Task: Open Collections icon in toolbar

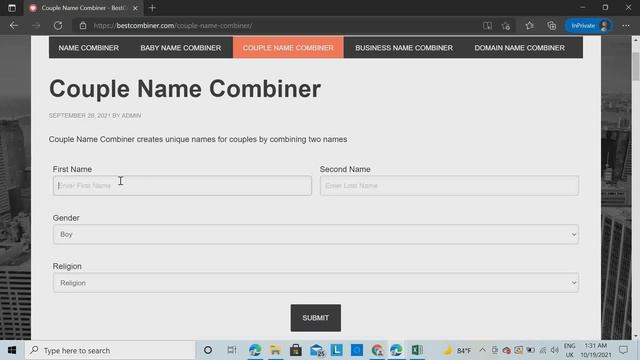Action: tap(551, 25)
